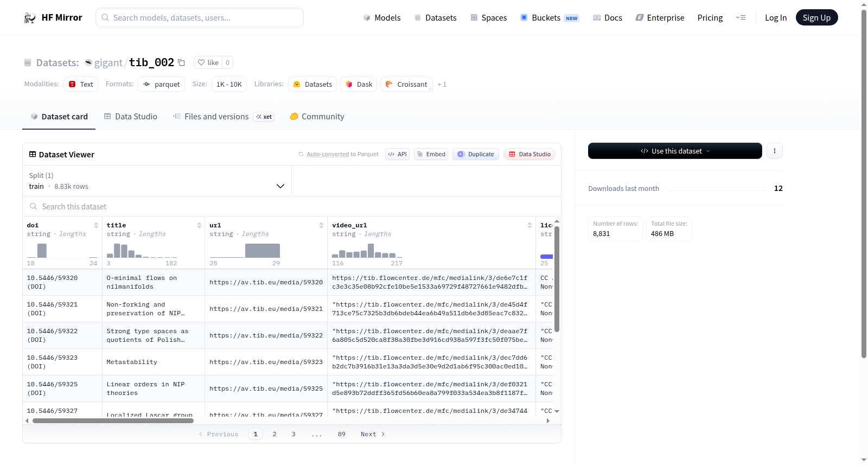Viewport: 868px width, 465px height.
Task: Open Data Studio from the viewer header
Action: click(529, 155)
